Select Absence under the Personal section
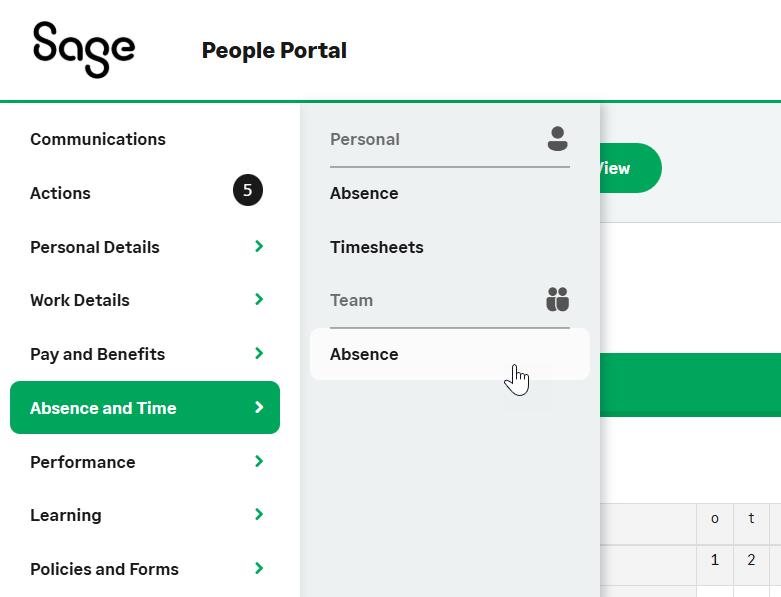Viewport: 781px width, 597px height. pos(364,193)
